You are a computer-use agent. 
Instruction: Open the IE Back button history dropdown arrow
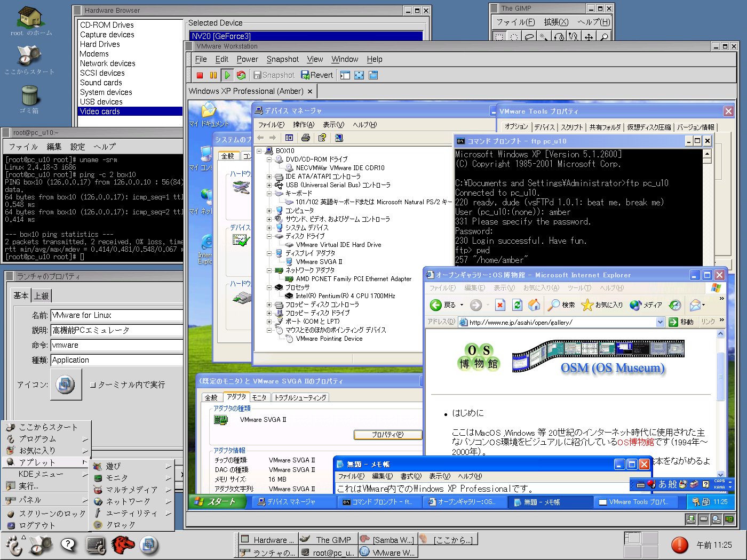(462, 306)
